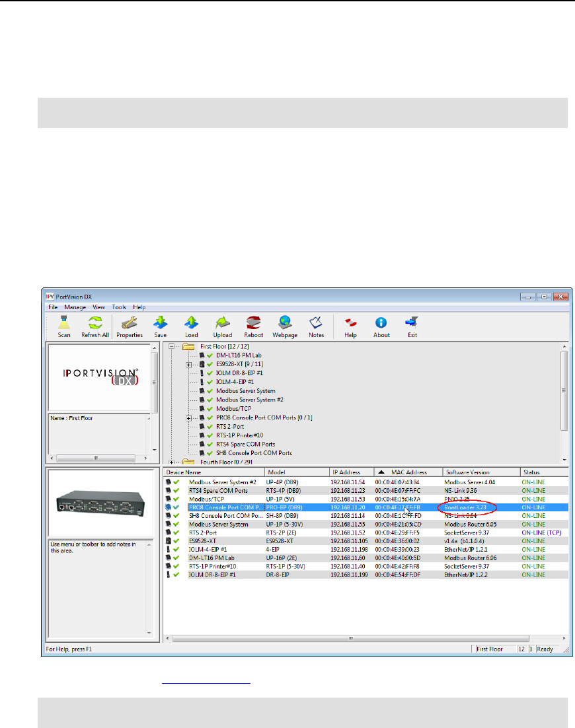575x728 pixels.
Task: Click the Fourth Floor folder icon
Action: [x=188, y=462]
